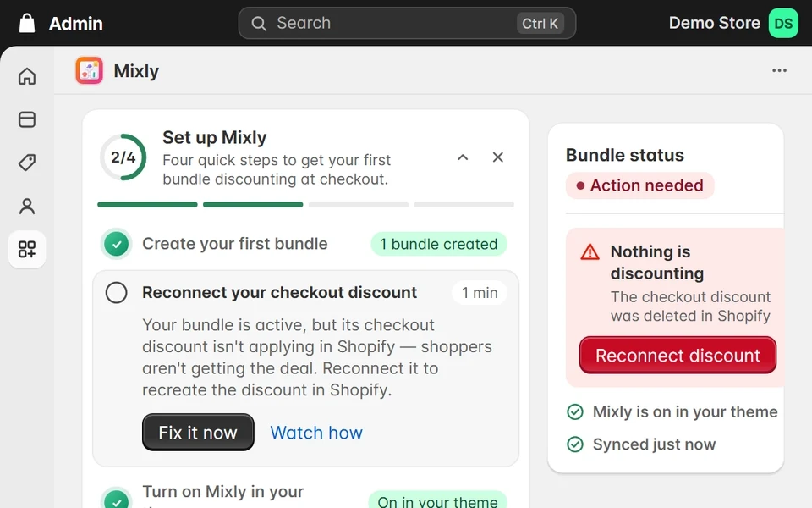This screenshot has height=508, width=812.
Task: Click checkmark beside Mixly is on in your theme
Action: tap(575, 411)
